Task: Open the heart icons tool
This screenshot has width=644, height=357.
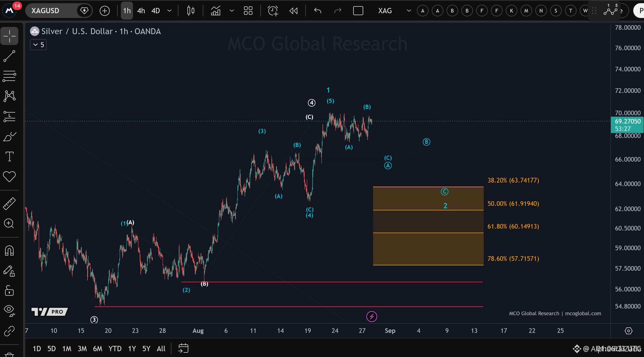Action: [9, 176]
